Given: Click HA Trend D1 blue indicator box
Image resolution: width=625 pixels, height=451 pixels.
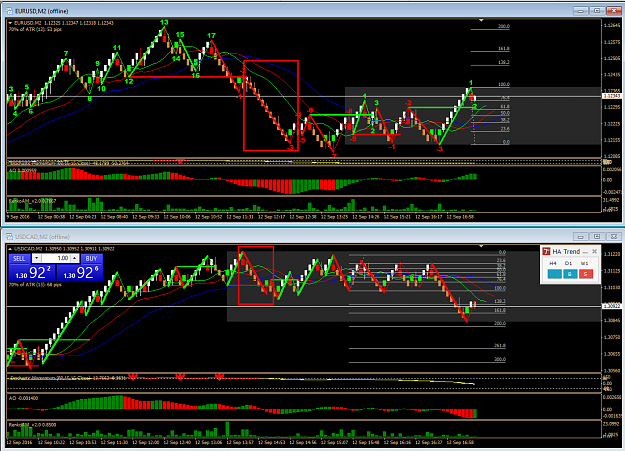Looking at the screenshot, I should (570, 274).
